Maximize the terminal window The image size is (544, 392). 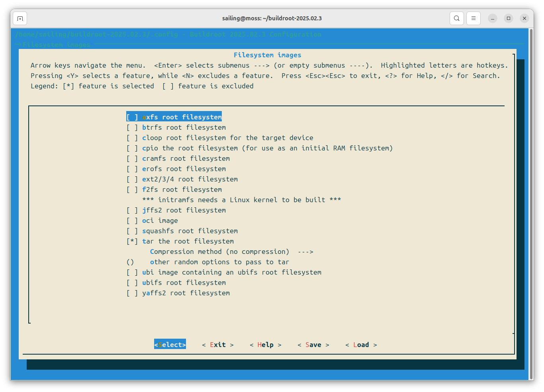[x=509, y=18]
